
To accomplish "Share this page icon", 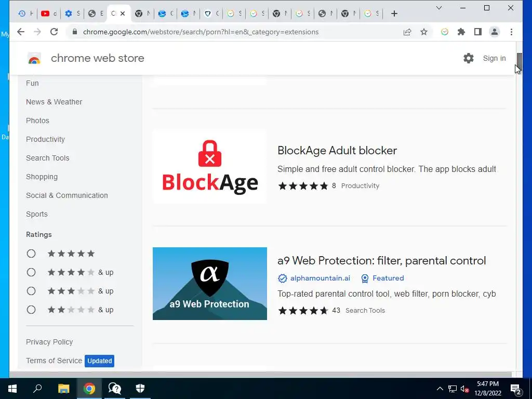I will (407, 32).
